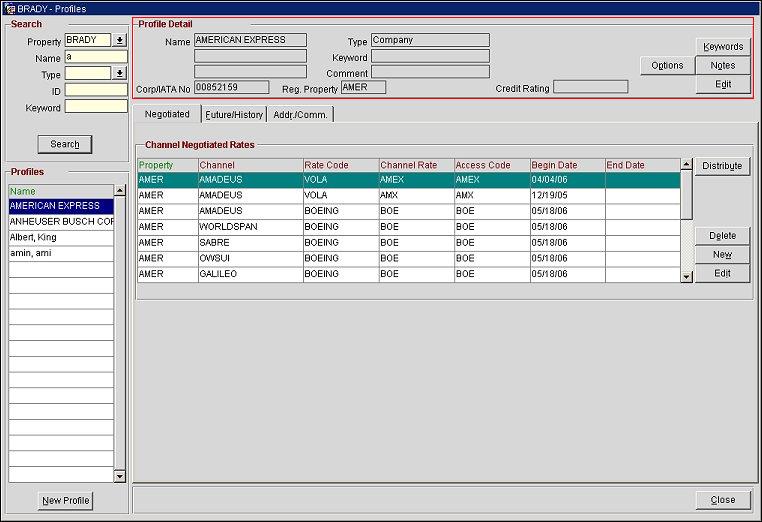Expand the Type dropdown in Search panel
The image size is (762, 522).
(120, 73)
